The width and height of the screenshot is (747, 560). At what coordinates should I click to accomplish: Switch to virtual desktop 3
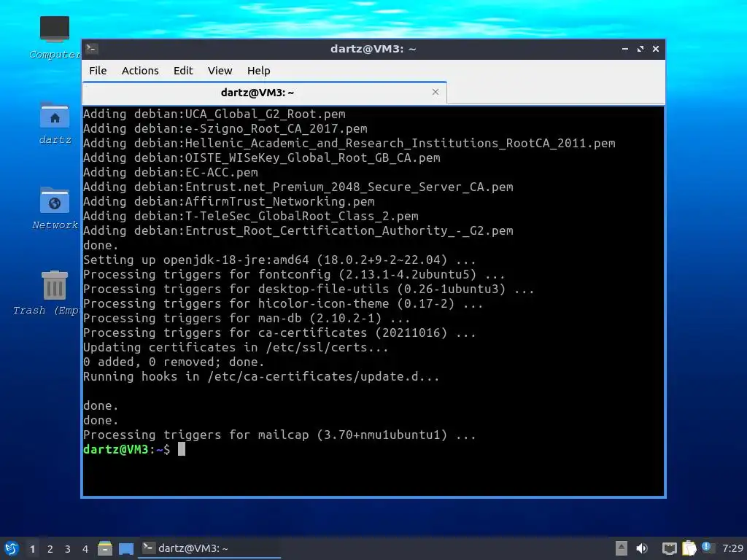68,549
